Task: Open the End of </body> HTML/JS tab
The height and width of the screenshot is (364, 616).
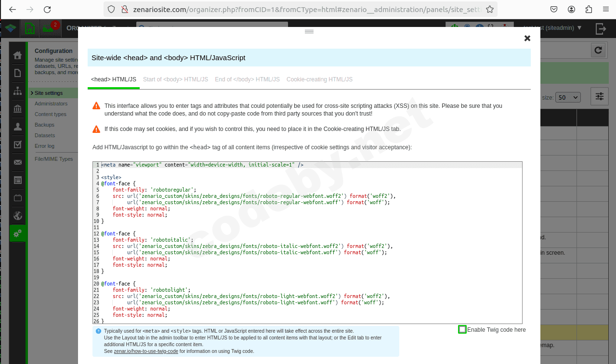Action: [x=247, y=79]
